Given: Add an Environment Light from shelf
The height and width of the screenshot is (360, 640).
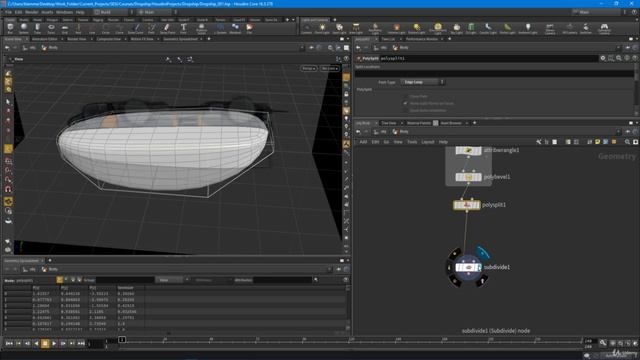Looking at the screenshot, I should pyautogui.click(x=437, y=28).
